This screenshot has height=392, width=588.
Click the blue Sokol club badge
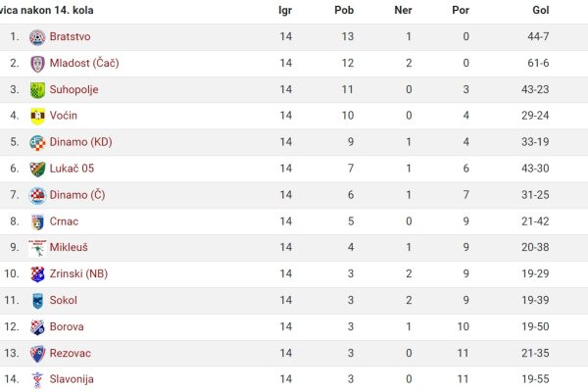coord(37,301)
